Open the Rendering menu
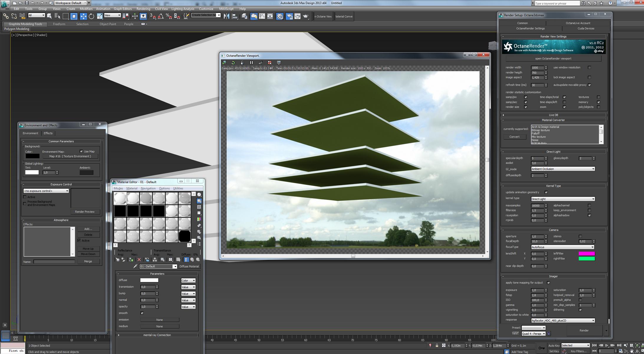644x354 pixels. point(143,9)
